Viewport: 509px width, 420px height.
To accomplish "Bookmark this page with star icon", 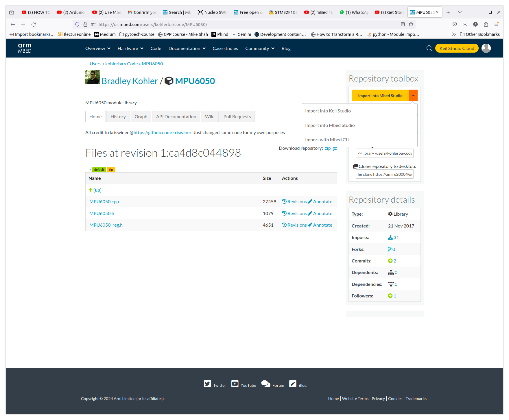I will point(411,25).
